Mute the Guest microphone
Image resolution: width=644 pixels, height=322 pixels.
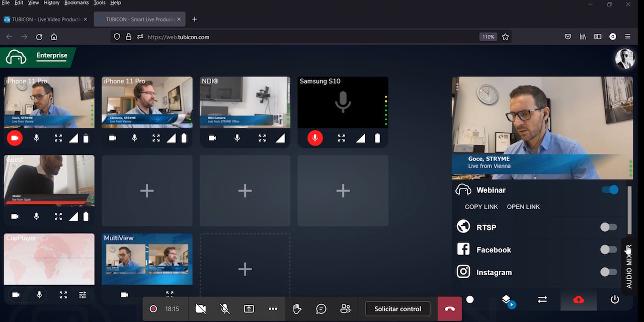[x=36, y=216]
